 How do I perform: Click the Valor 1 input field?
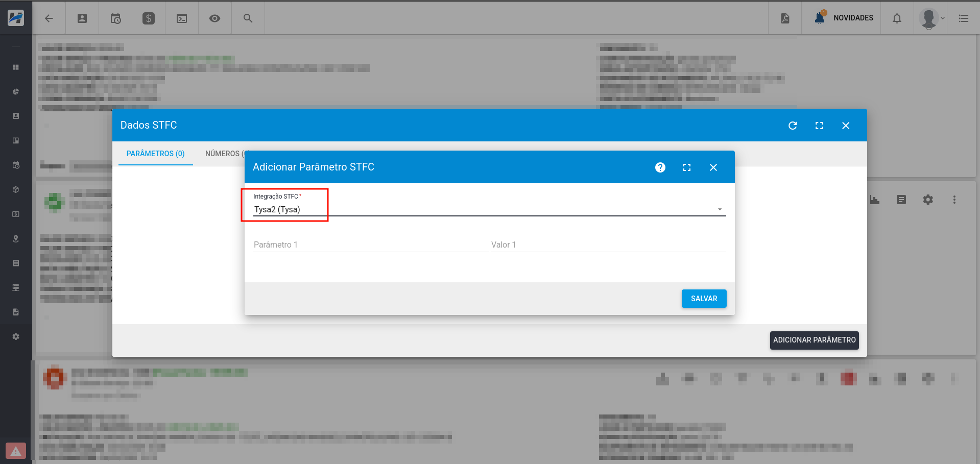[x=608, y=245]
